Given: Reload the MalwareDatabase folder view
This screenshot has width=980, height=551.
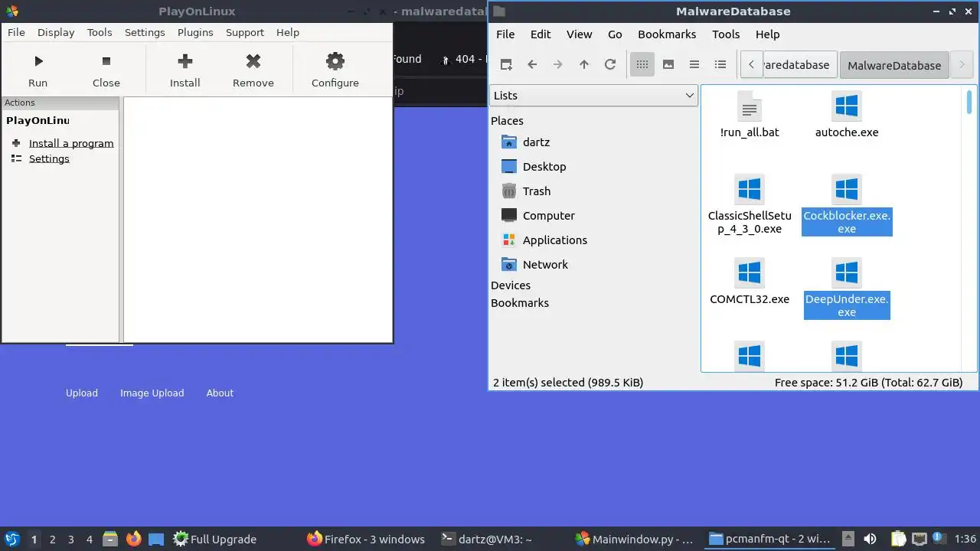Looking at the screenshot, I should tap(610, 64).
